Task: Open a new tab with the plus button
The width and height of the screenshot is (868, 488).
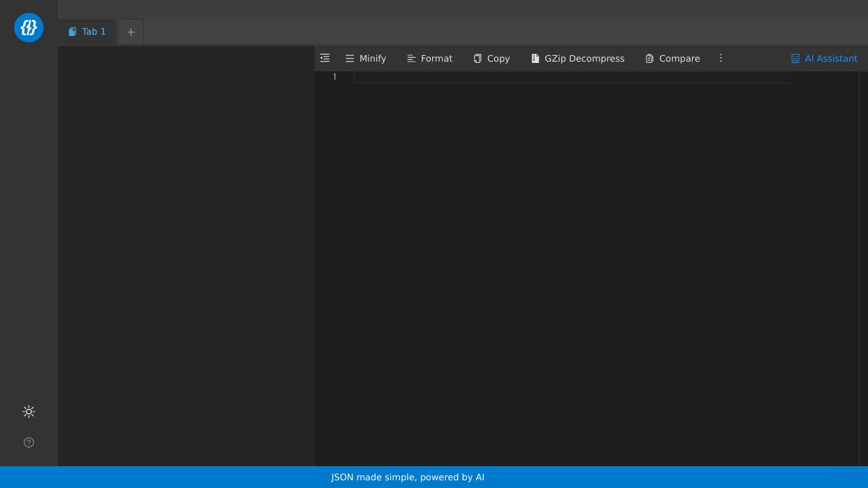Action: (x=131, y=31)
